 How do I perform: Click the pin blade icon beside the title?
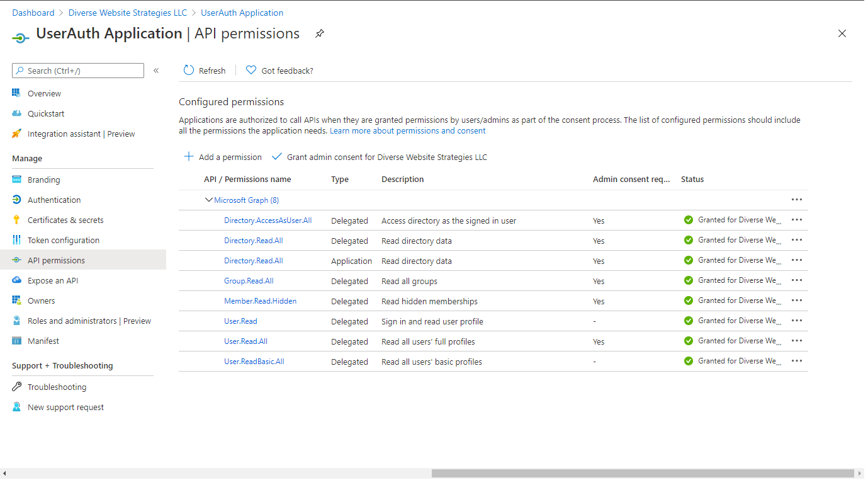coord(320,33)
